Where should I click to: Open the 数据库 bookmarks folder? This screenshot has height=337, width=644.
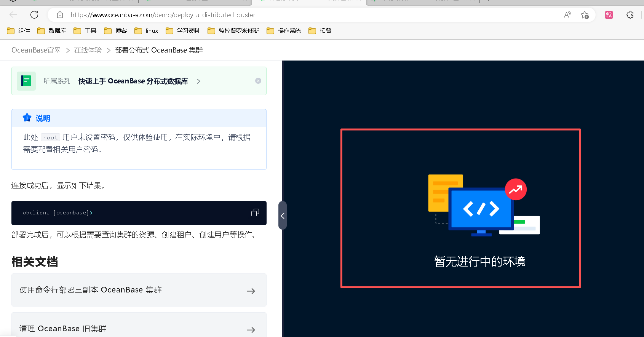[52, 31]
